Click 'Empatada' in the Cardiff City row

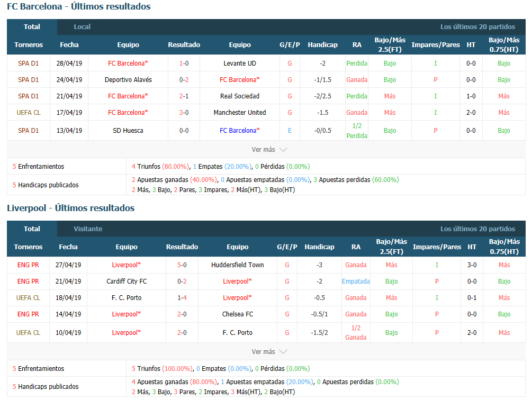tap(356, 281)
